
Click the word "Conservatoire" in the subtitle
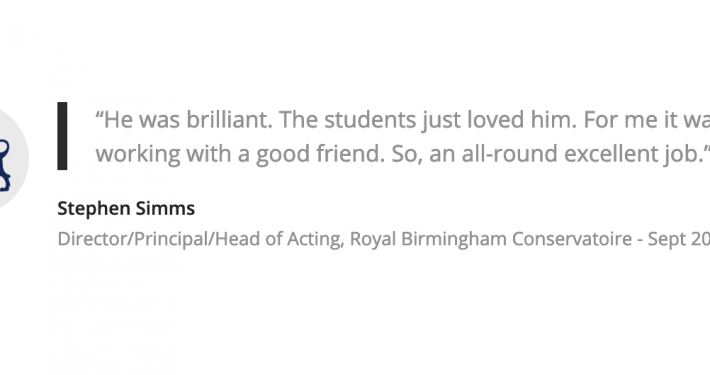click(x=572, y=239)
